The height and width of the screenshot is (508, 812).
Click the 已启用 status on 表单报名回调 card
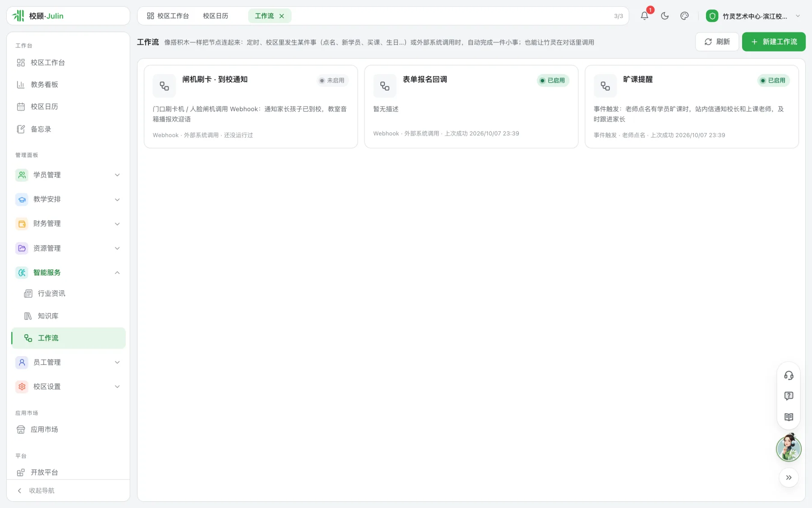pos(553,80)
